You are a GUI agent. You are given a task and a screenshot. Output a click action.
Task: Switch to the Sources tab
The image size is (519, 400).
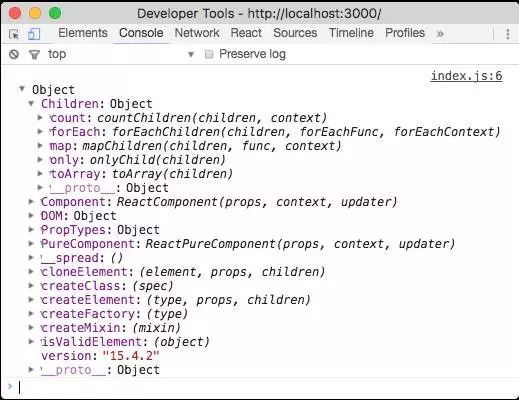(295, 33)
